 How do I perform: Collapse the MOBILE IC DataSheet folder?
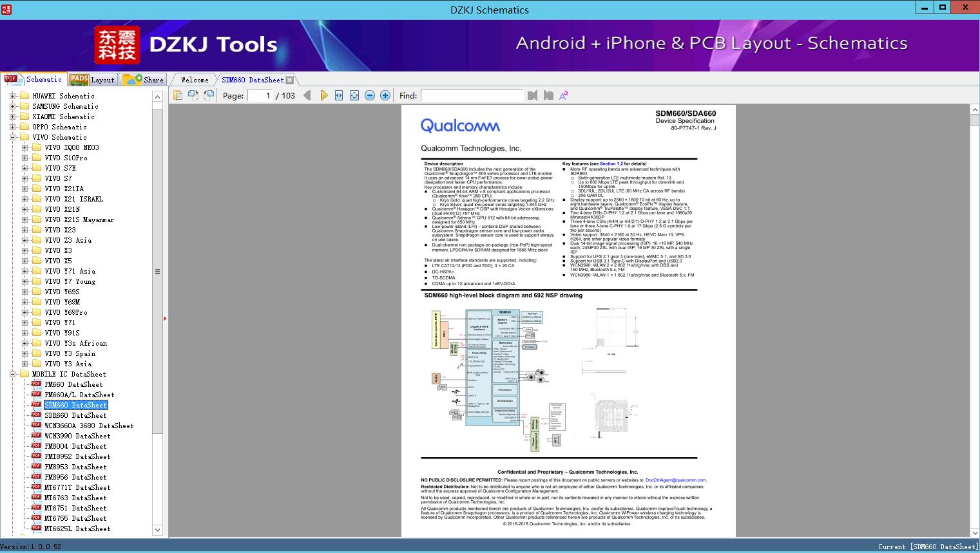(12, 374)
